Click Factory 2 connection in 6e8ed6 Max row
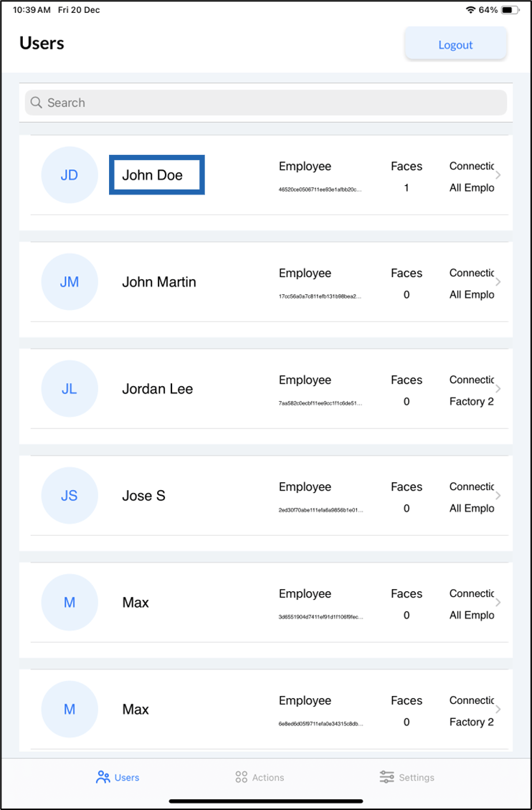The image size is (532, 810). 472,722
